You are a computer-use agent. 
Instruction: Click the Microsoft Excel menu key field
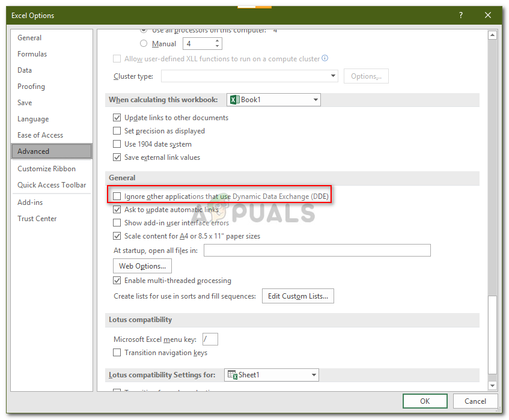click(210, 339)
